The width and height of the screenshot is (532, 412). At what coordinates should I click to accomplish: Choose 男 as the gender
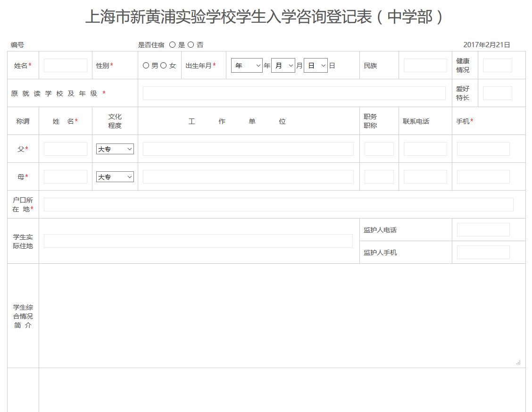point(146,66)
